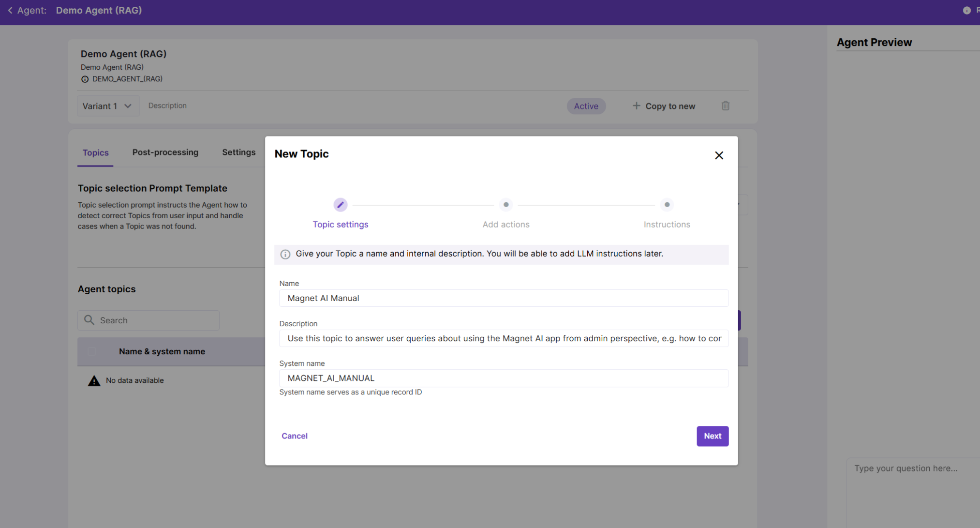Click the info icon in the topic hint banner
The image size is (980, 528).
(x=285, y=254)
